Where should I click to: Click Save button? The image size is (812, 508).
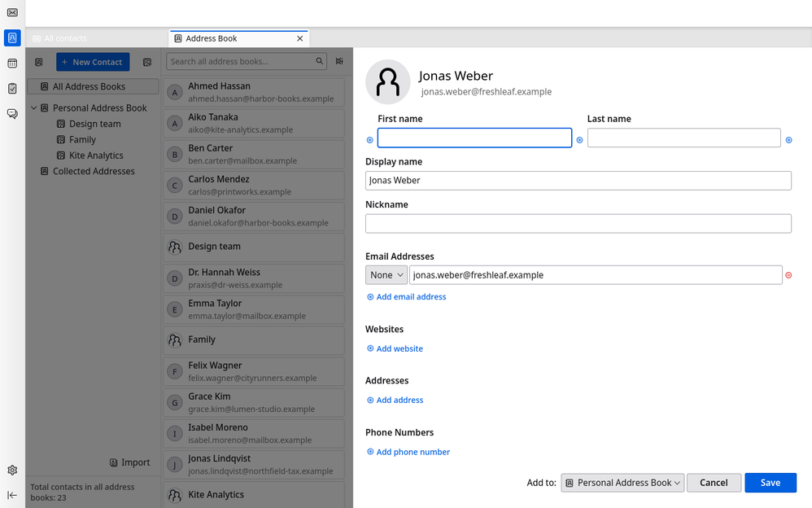pos(770,483)
